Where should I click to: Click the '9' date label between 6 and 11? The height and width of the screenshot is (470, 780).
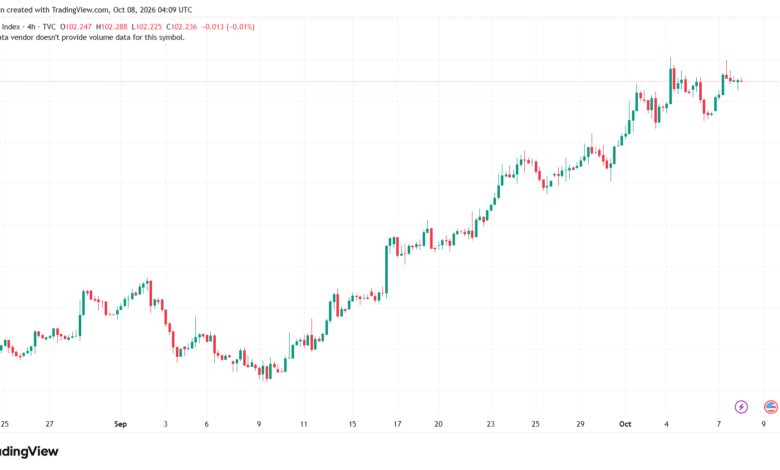tap(259, 424)
